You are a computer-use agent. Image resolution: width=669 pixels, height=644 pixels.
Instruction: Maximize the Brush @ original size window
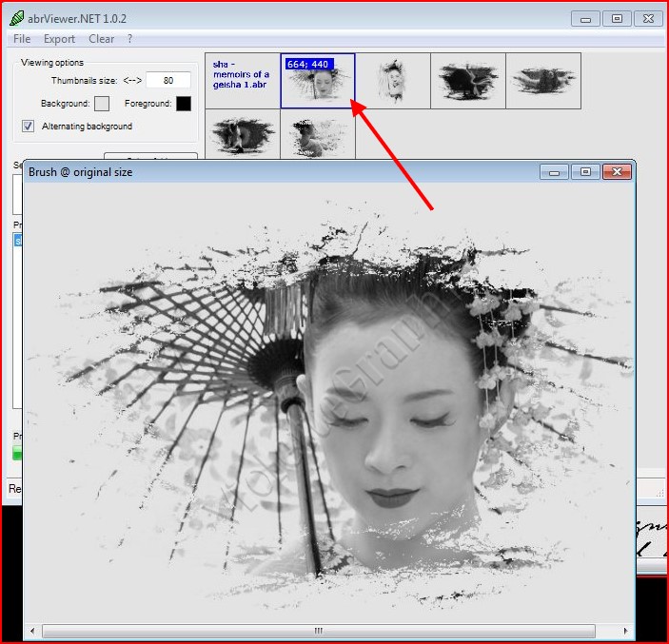tap(585, 172)
